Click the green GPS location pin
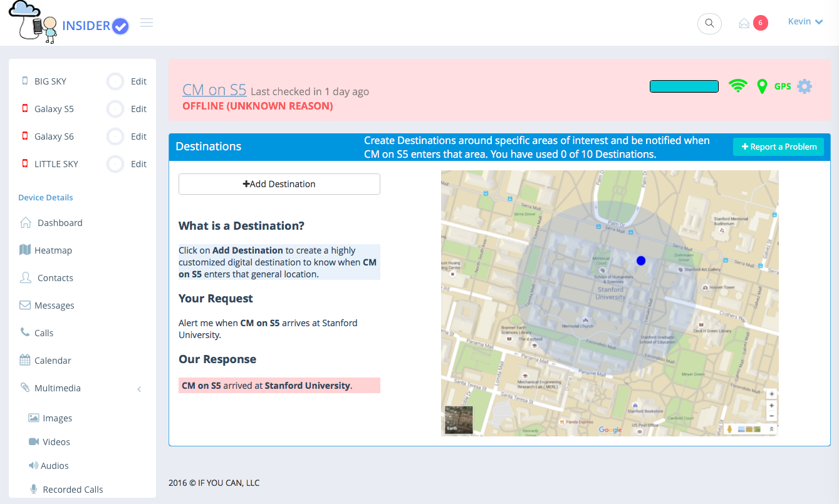Viewport: 839px width, 504px height. [762, 86]
